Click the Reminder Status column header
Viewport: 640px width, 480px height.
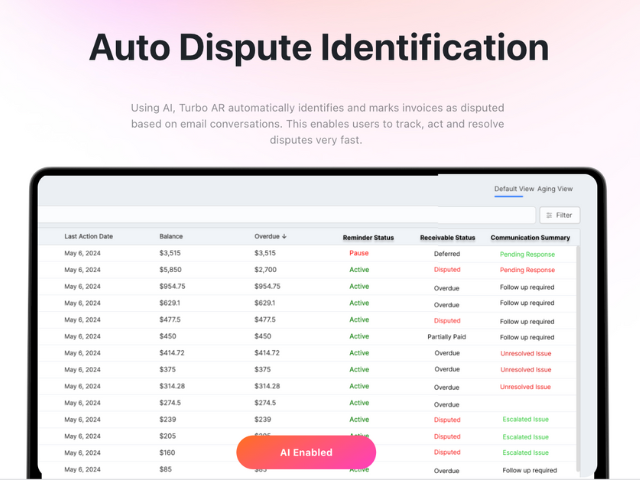368,238
